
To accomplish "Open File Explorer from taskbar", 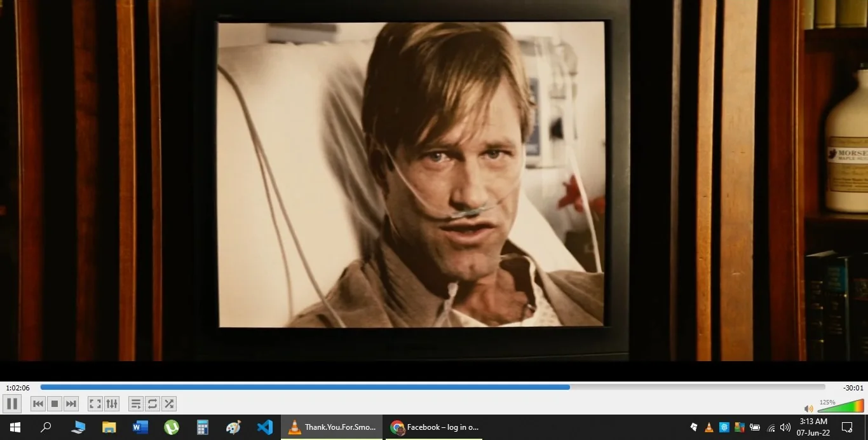I will pyautogui.click(x=109, y=427).
